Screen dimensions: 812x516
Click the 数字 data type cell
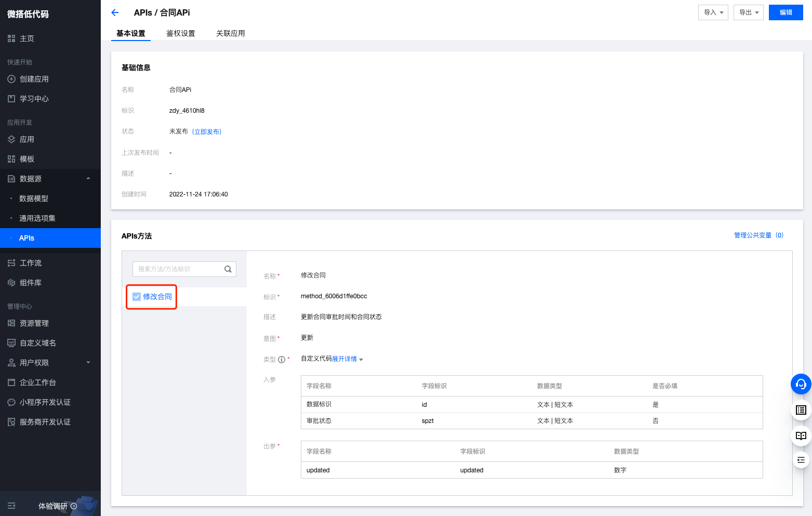coord(620,470)
